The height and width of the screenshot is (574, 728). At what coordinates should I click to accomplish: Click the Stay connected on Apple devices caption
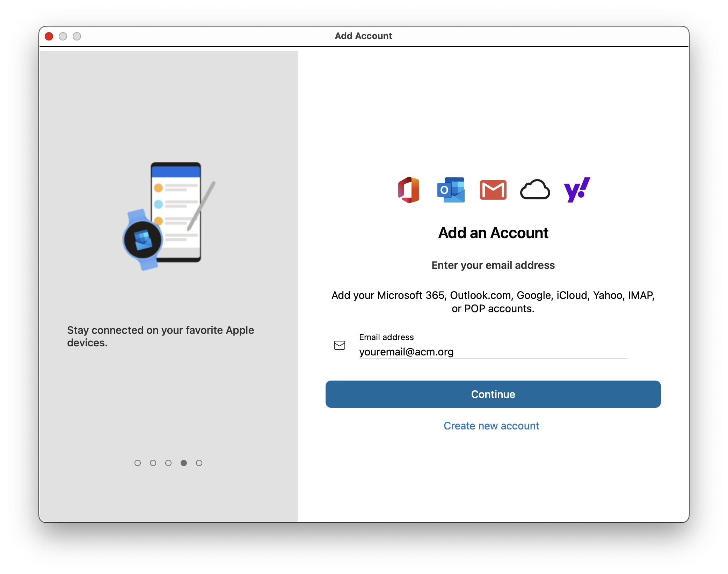[160, 336]
